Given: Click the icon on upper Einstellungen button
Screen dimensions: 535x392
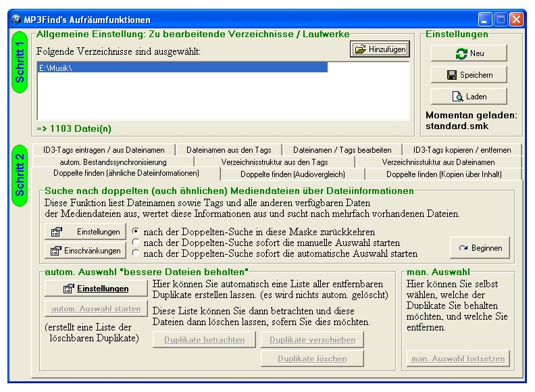Looking at the screenshot, I should click(x=57, y=232).
